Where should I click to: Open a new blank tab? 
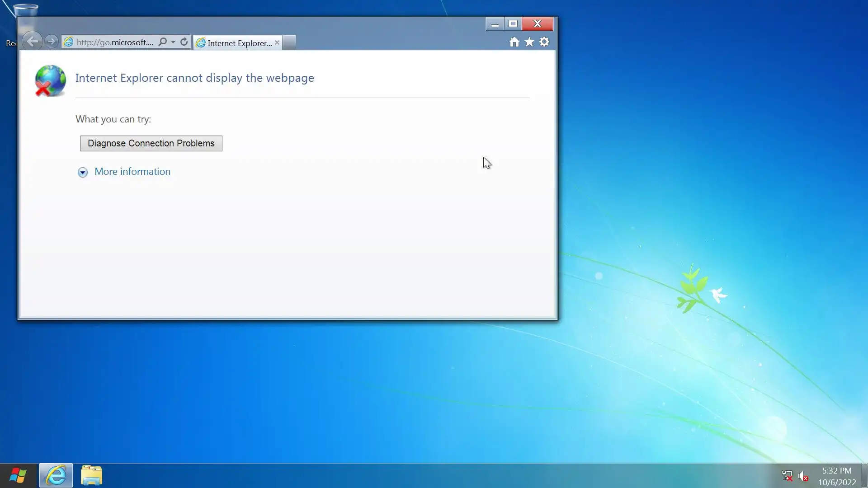click(x=289, y=42)
